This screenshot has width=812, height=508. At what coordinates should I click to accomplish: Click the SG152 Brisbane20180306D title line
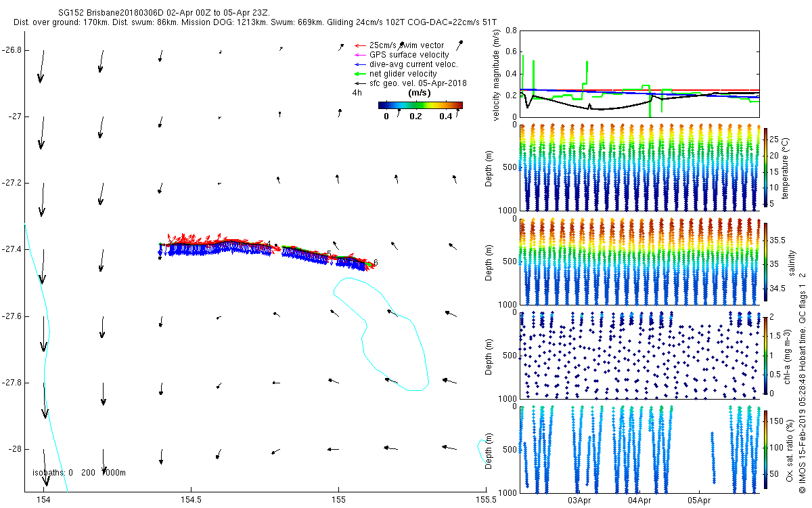(x=164, y=13)
